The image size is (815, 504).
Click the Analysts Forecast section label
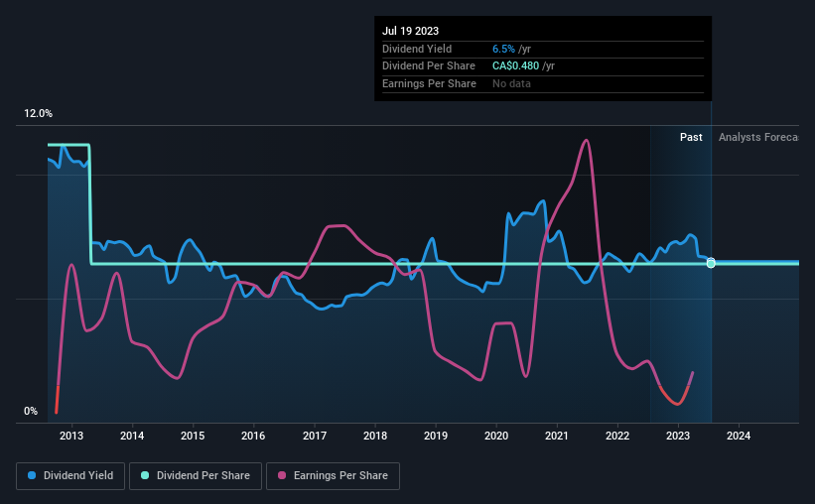pos(758,137)
